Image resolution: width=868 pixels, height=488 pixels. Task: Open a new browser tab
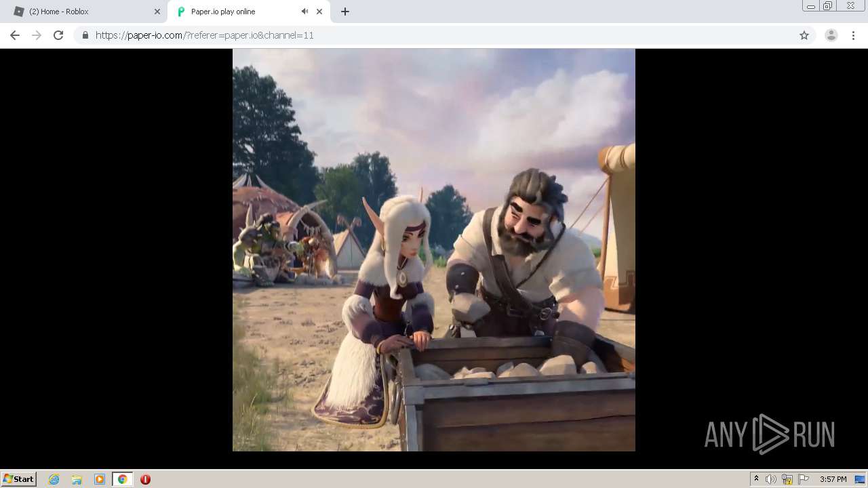pos(345,12)
